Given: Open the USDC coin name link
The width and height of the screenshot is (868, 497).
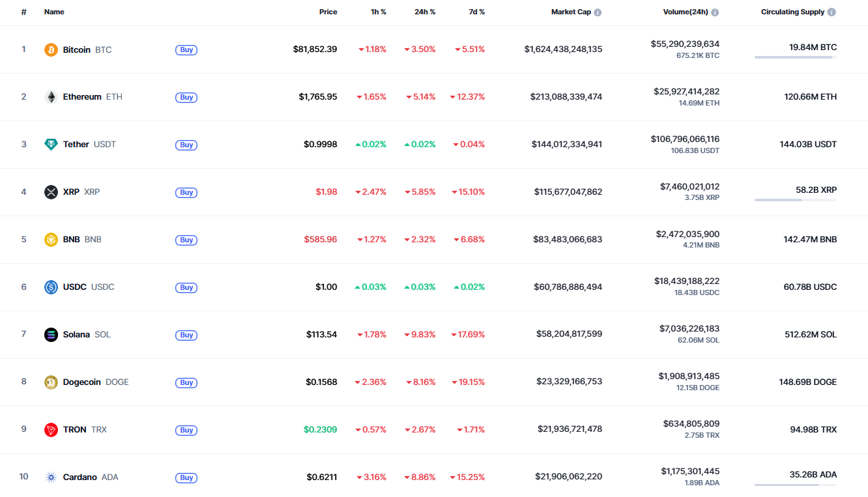Looking at the screenshot, I should coord(75,287).
